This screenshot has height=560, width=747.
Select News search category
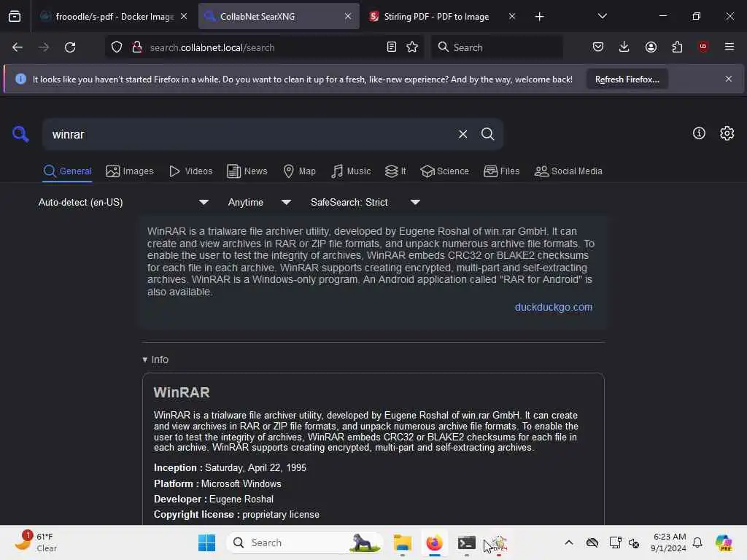[247, 171]
